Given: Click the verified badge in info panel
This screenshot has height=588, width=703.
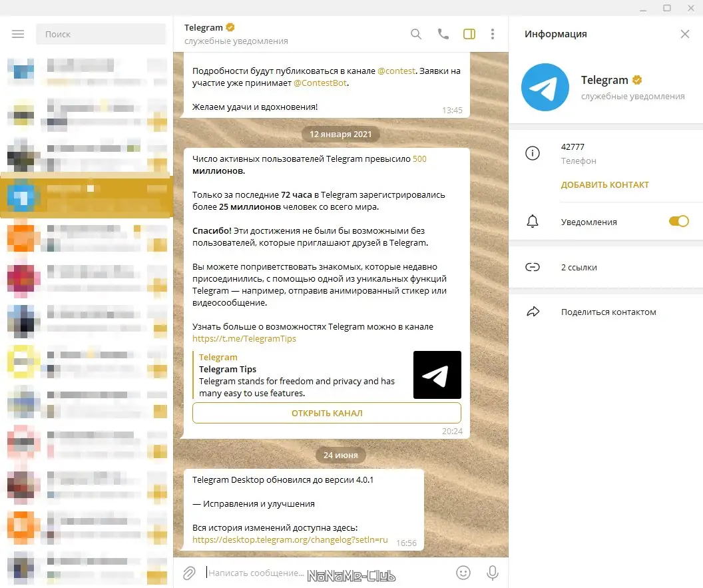Looking at the screenshot, I should point(637,80).
